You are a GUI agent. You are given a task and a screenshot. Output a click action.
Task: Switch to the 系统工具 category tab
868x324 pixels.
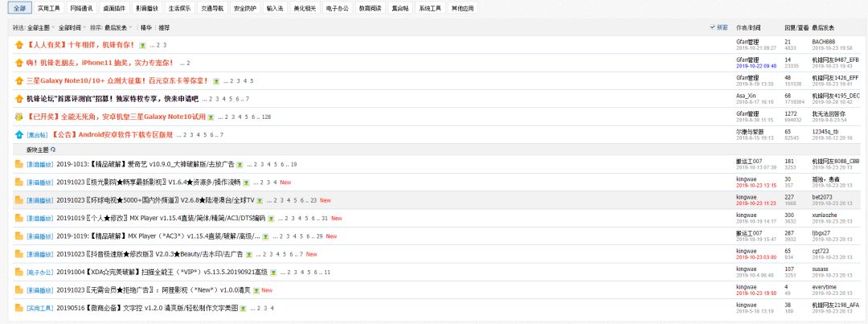429,9
